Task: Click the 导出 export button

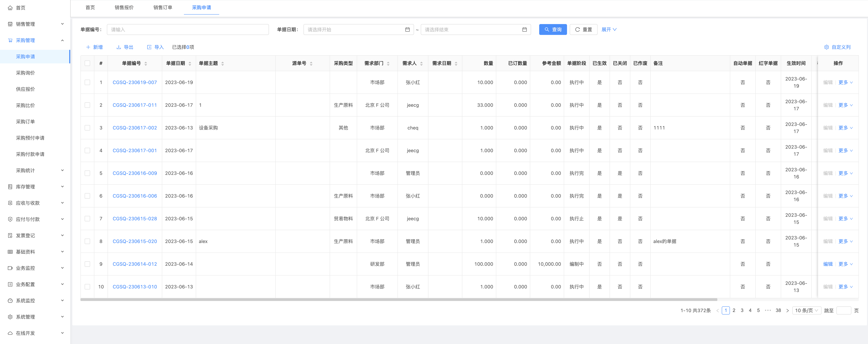Action: (x=125, y=47)
